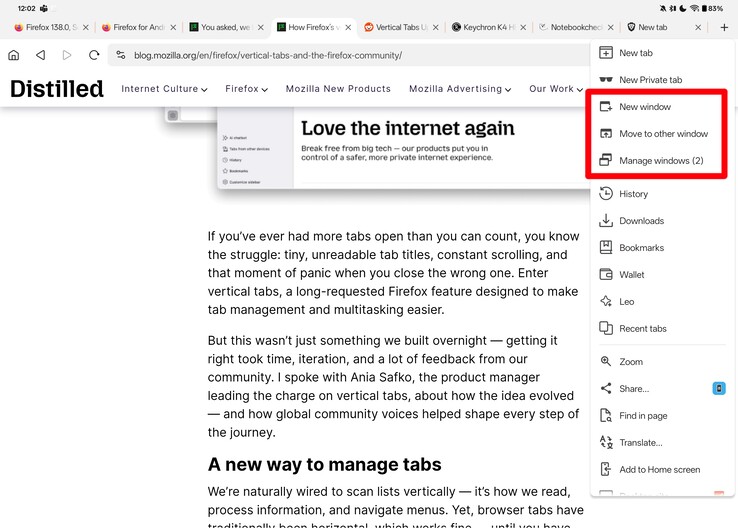The image size is (738, 528).
Task: Open 'Manage windows (2)' entry
Action: [x=662, y=160]
